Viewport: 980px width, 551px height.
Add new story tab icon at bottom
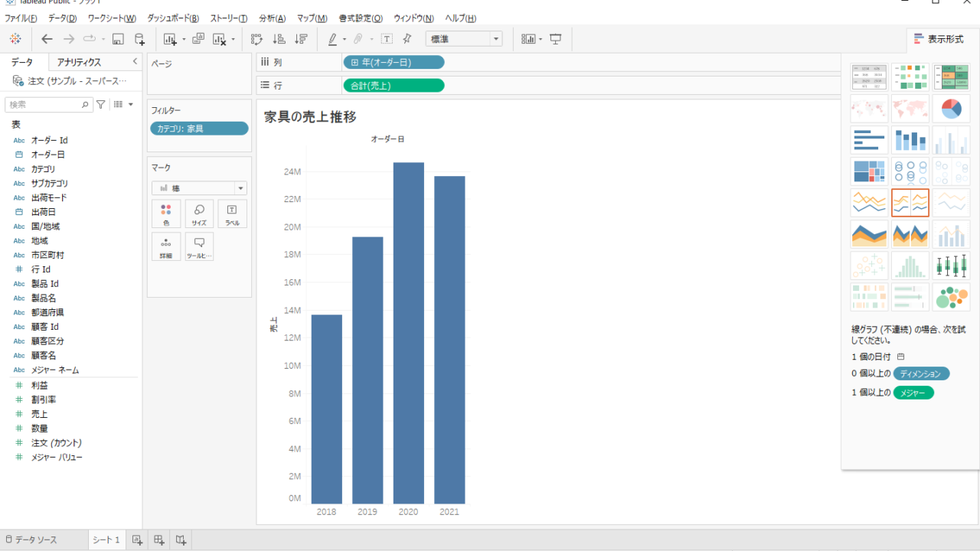181,540
